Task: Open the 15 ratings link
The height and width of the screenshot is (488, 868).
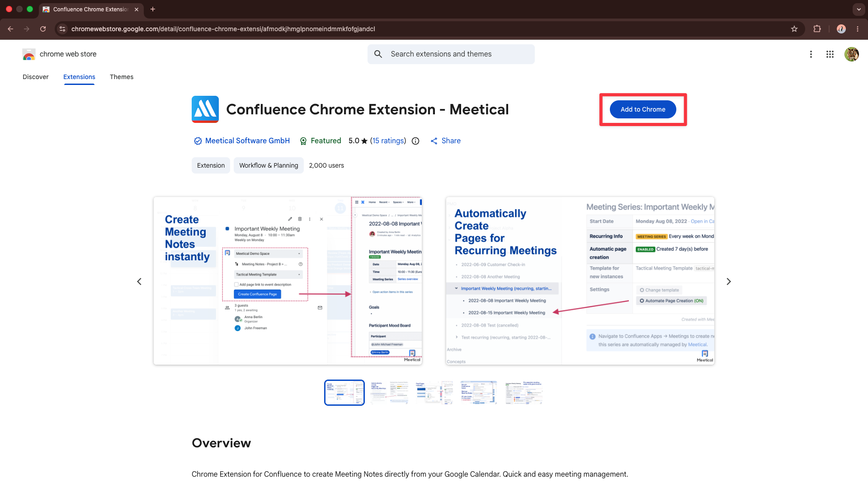Action: point(388,141)
